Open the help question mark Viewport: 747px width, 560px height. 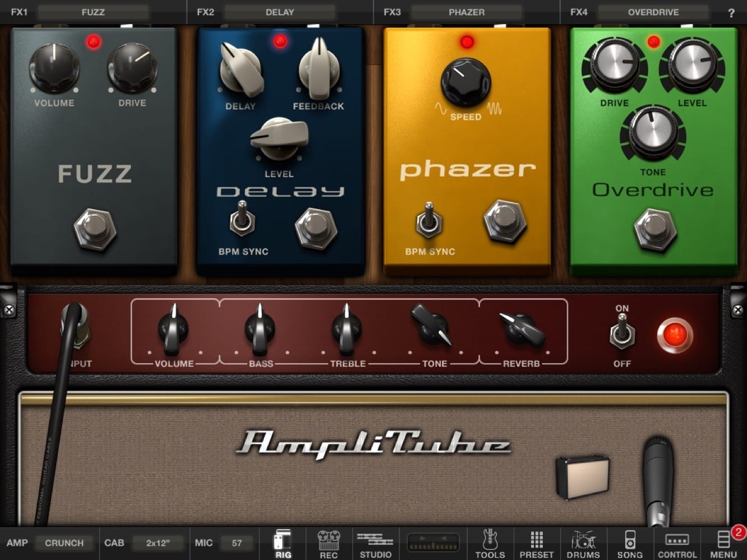731,13
